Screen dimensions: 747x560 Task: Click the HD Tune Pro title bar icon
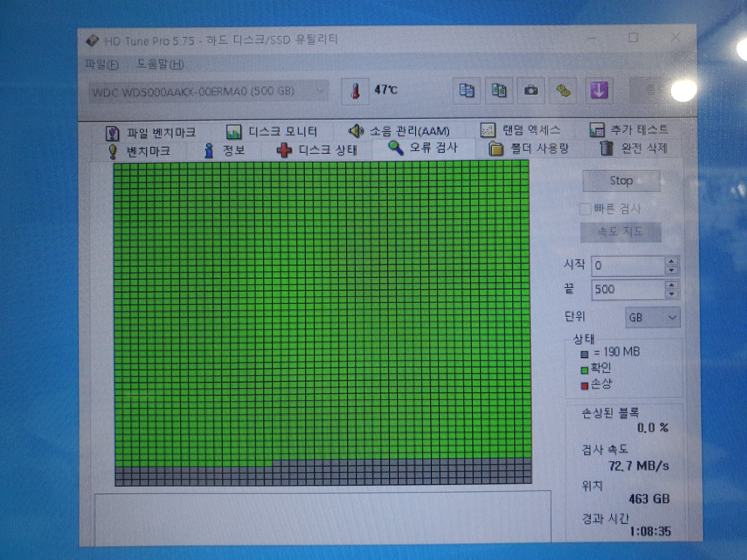click(92, 41)
